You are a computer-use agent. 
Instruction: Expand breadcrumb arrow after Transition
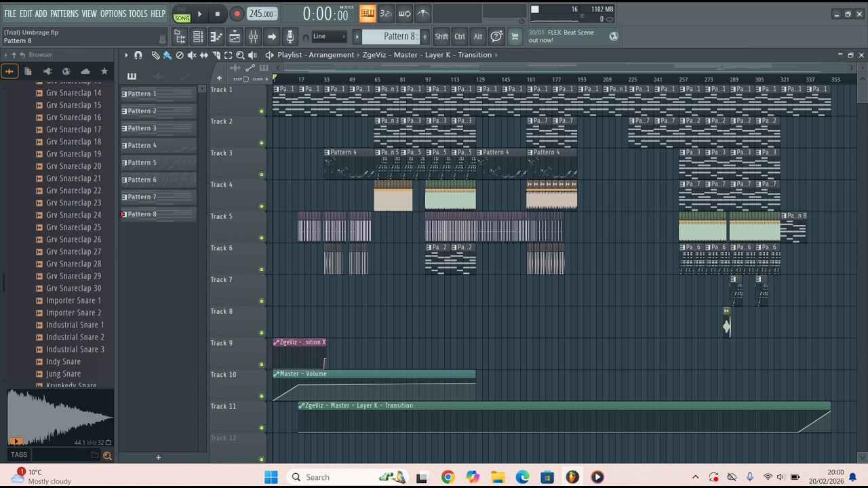coord(496,55)
